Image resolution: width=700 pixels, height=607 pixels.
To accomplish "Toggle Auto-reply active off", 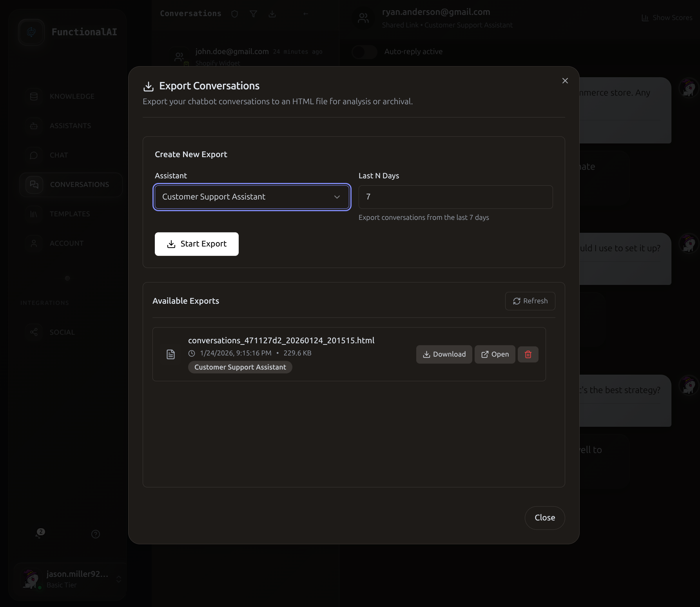I will tap(364, 51).
